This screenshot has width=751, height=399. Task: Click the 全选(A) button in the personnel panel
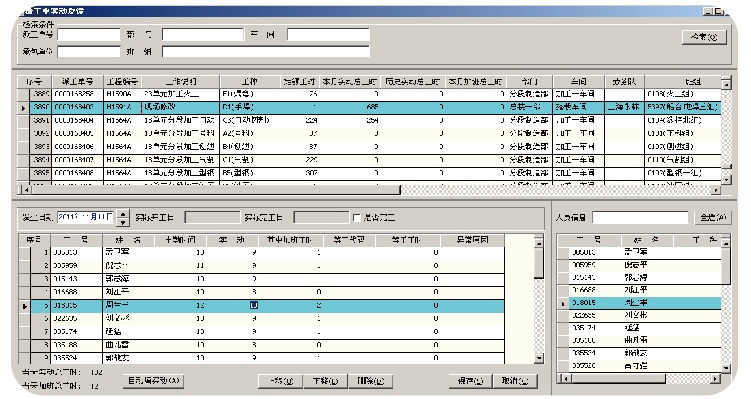click(713, 217)
